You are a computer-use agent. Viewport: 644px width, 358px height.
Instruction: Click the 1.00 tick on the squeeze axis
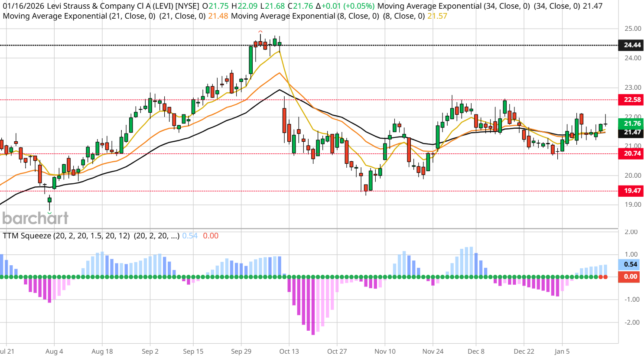[x=631, y=254]
